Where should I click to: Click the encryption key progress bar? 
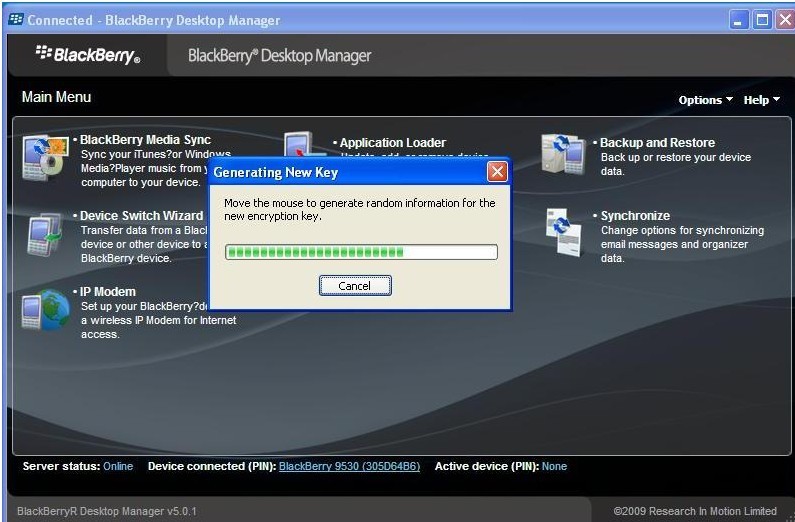[x=361, y=252]
